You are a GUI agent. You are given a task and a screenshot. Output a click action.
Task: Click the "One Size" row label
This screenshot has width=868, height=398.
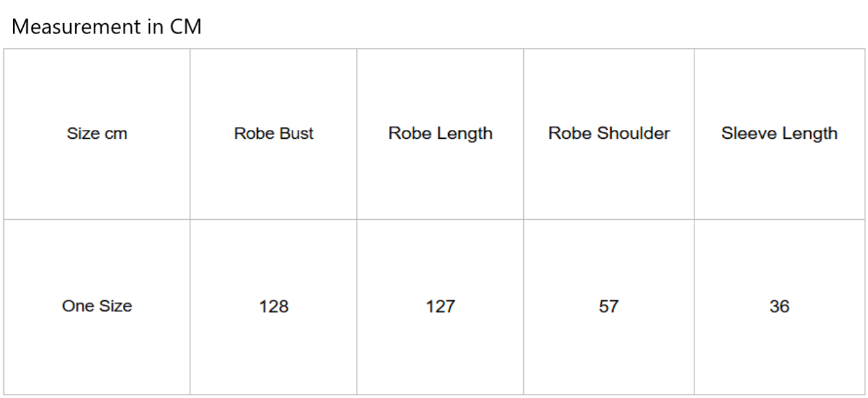tap(97, 306)
